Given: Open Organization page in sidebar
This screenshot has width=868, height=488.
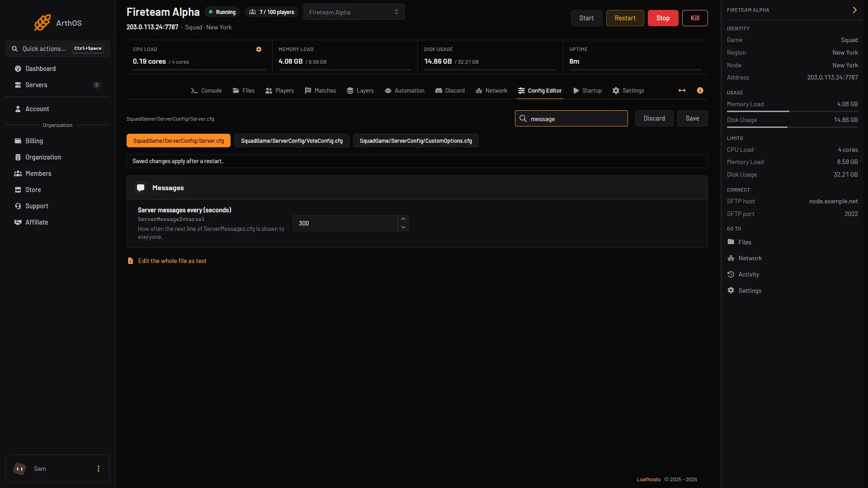Looking at the screenshot, I should tap(57, 157).
